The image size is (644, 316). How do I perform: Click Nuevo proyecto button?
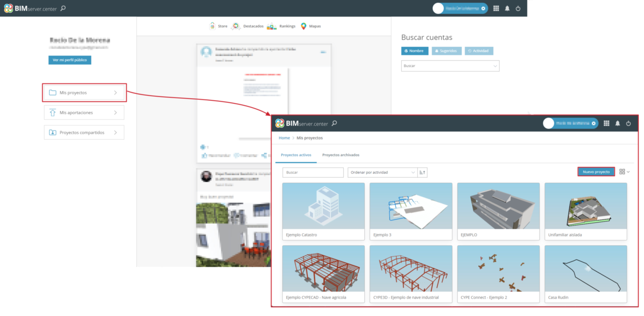tap(596, 172)
